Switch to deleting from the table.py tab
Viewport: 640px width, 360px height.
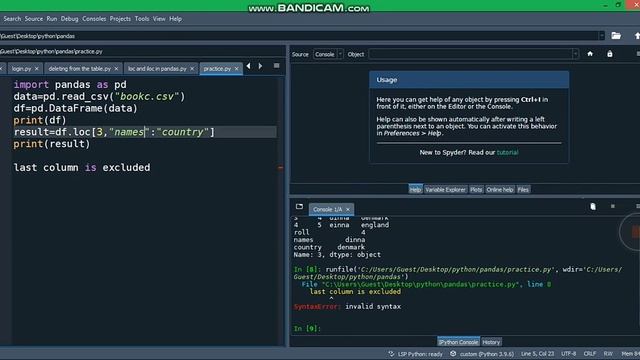80,69
